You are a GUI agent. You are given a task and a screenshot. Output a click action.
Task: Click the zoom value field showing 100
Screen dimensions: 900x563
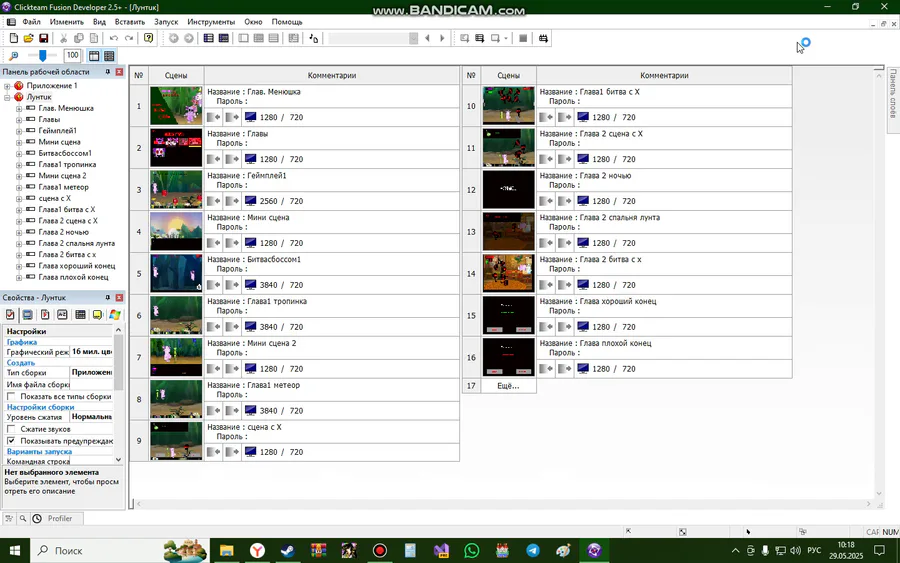[x=72, y=55]
